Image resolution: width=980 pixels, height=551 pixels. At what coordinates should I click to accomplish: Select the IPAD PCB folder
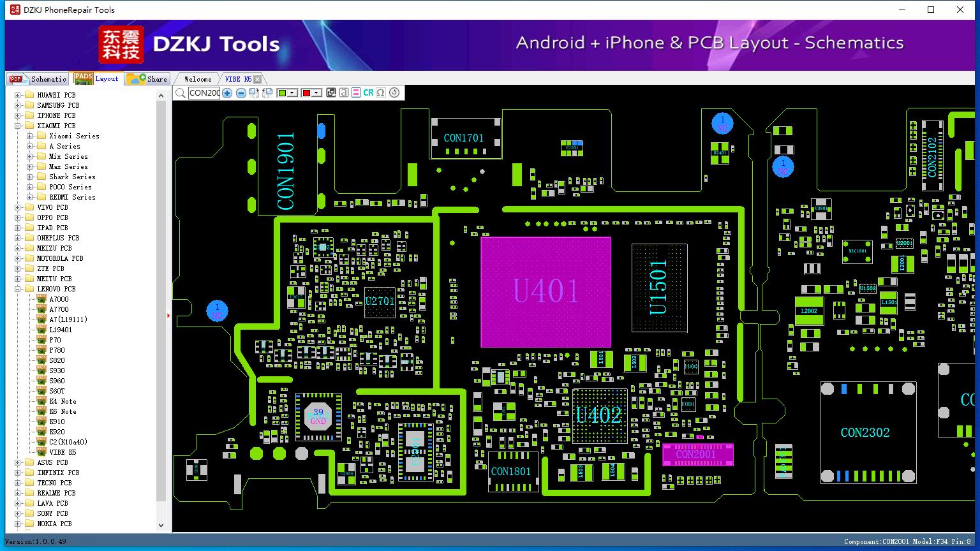[x=52, y=228]
